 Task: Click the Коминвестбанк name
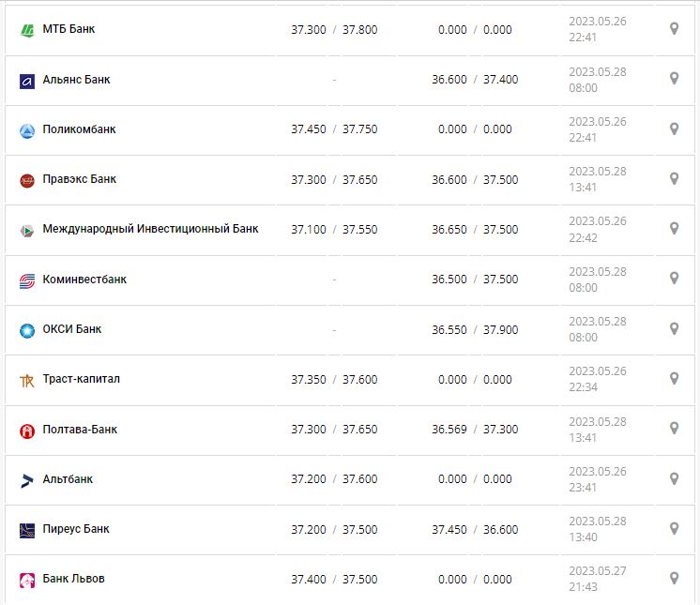click(84, 280)
